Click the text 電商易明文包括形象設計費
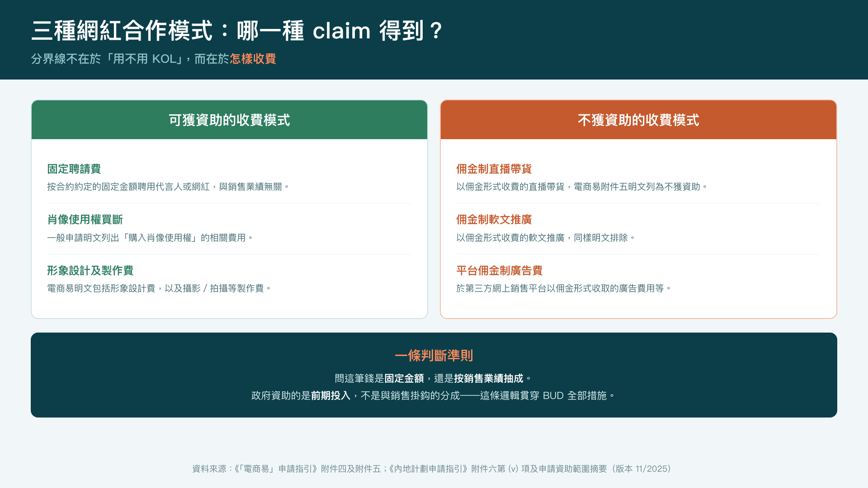The height and width of the screenshot is (488, 868). (x=159, y=288)
